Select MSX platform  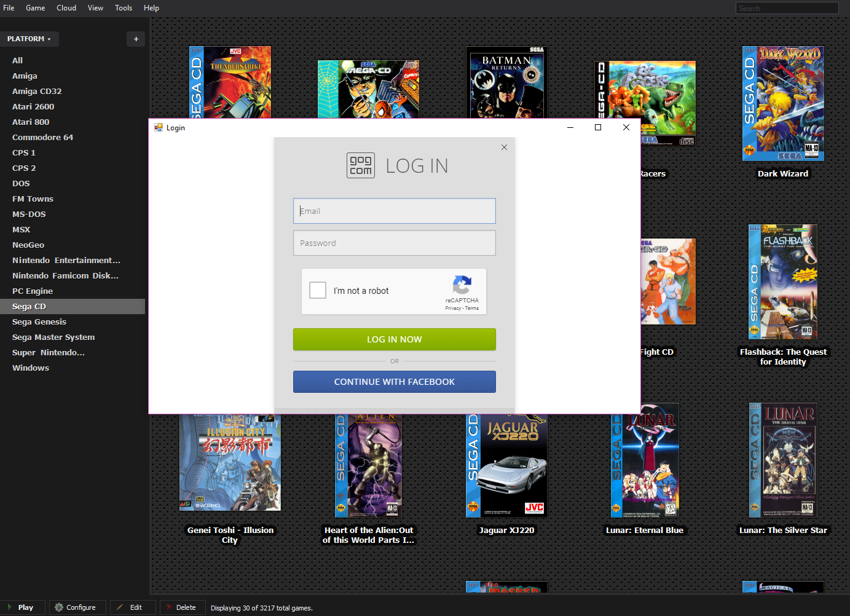[x=73, y=229]
